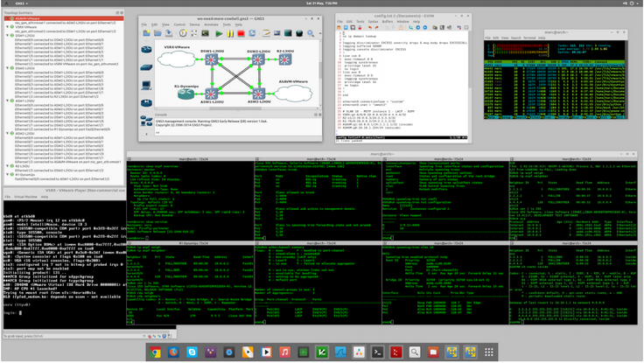This screenshot has height=363, width=644.
Task: Select ASAVM-VMware item in Topology Summary
Action: (x=28, y=17)
